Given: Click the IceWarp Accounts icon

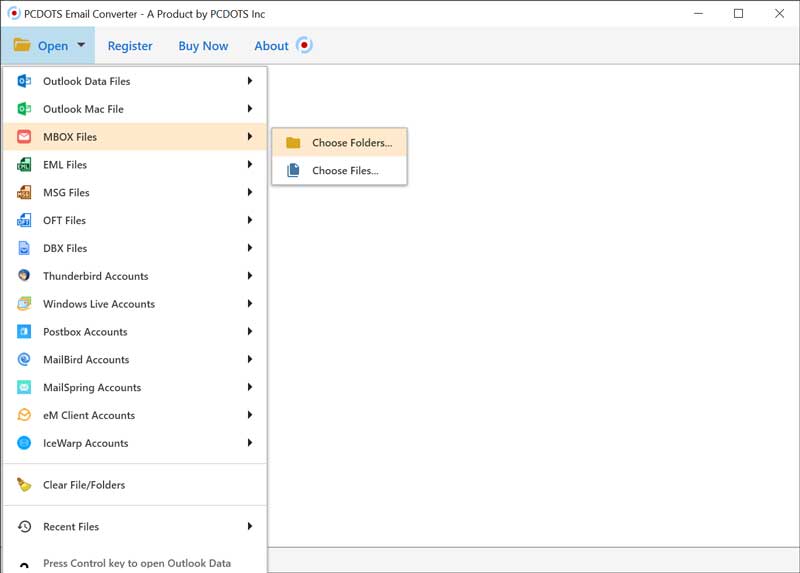Looking at the screenshot, I should coord(24,443).
